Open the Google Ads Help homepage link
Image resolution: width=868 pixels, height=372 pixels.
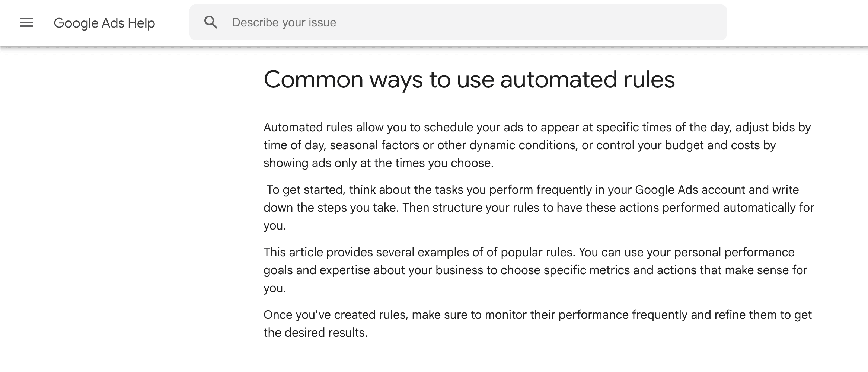point(104,23)
